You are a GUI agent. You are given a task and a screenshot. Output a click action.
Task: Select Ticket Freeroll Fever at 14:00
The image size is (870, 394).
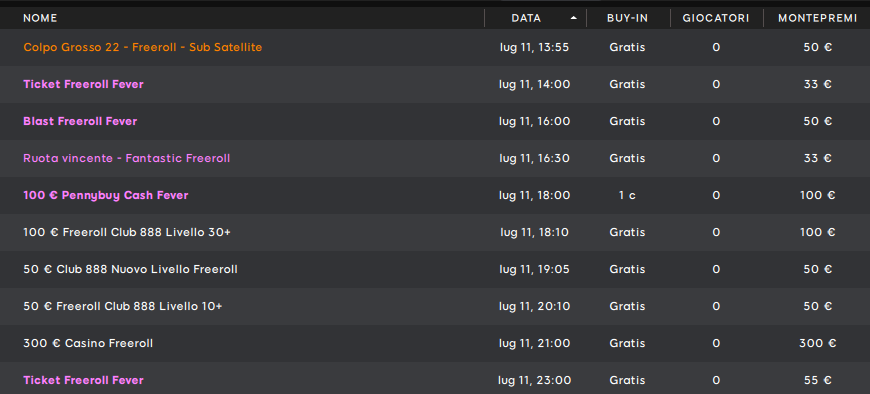point(435,84)
